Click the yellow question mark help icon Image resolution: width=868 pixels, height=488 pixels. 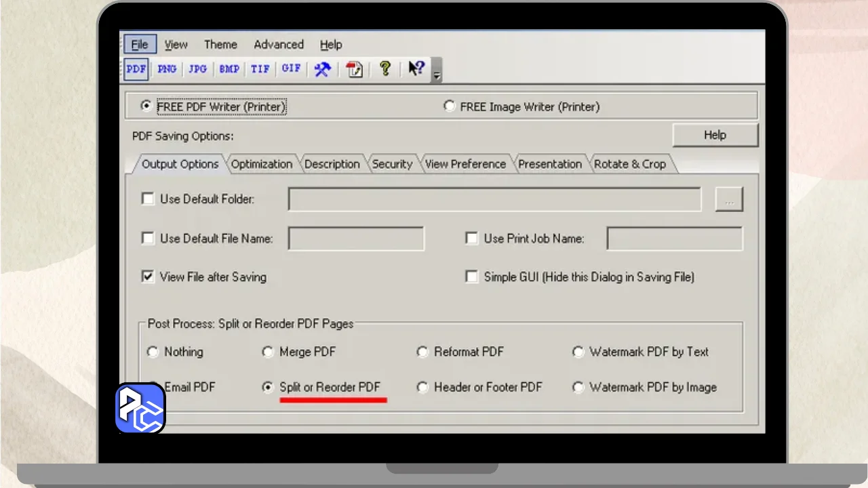point(385,68)
